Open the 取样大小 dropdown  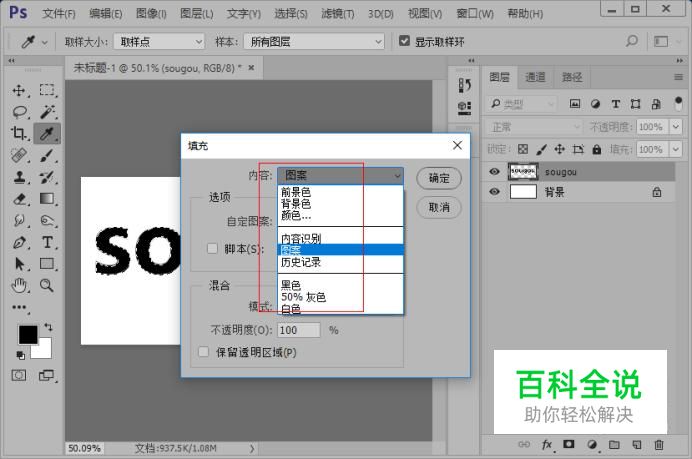pos(159,41)
